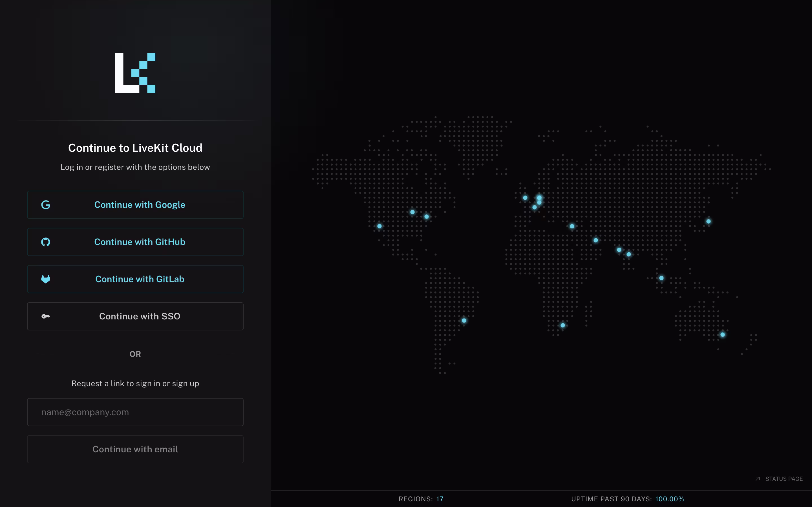
Task: Select the South America region dot
Action: (464, 321)
